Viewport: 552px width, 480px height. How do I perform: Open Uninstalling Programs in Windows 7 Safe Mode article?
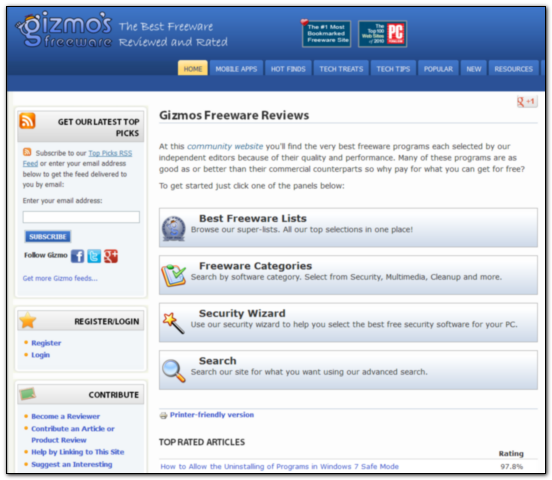point(280,467)
